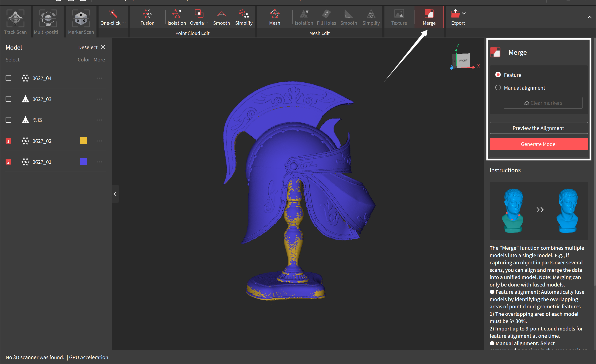The height and width of the screenshot is (364, 596).
Task: Click the 'Select' column header
Action: (x=13, y=59)
